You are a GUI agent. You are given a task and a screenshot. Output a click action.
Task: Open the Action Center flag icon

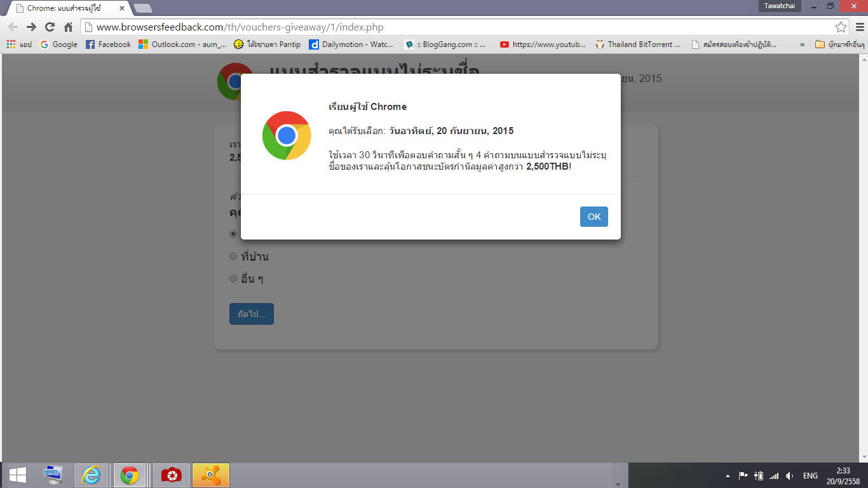743,476
